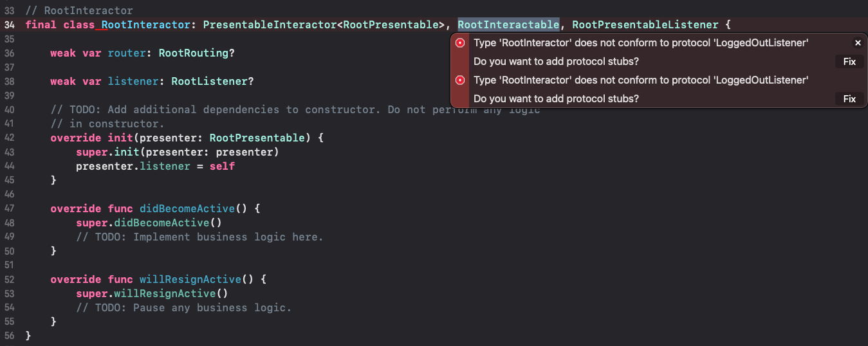Click the self keyword on line 44
Image resolution: width=868 pixels, height=346 pixels.
pyautogui.click(x=222, y=167)
